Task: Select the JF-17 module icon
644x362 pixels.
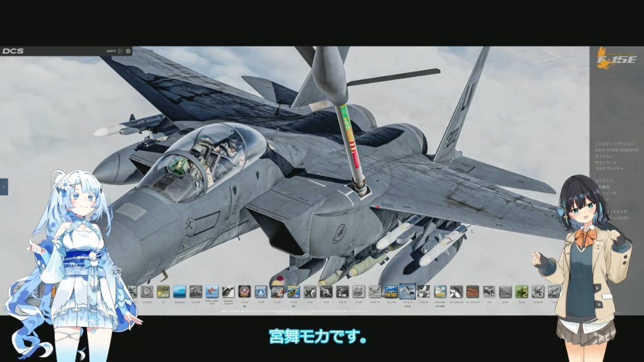Action: click(505, 292)
